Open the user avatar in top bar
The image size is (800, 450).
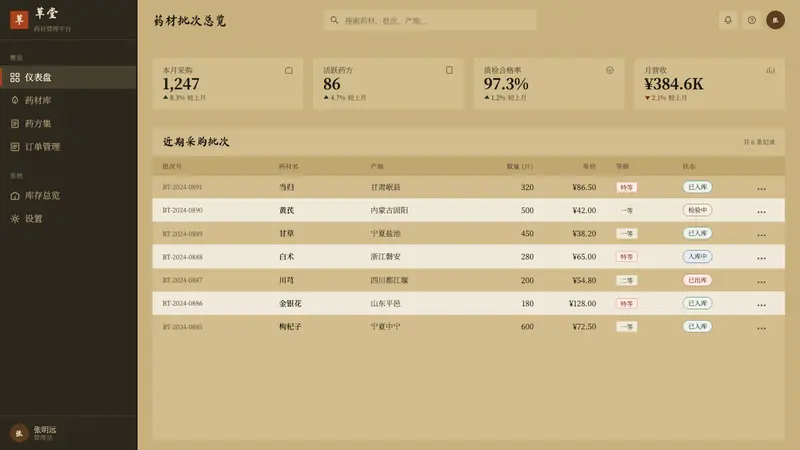[775, 20]
